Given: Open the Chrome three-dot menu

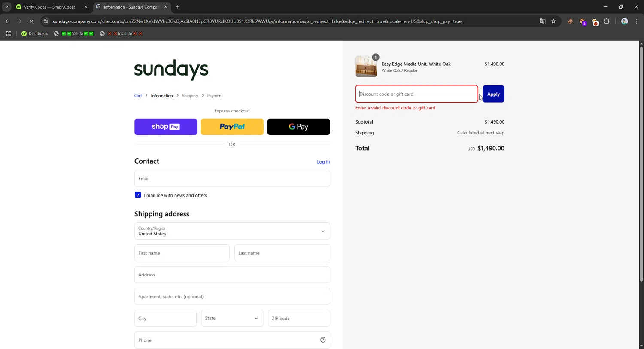Looking at the screenshot, I should [636, 21].
